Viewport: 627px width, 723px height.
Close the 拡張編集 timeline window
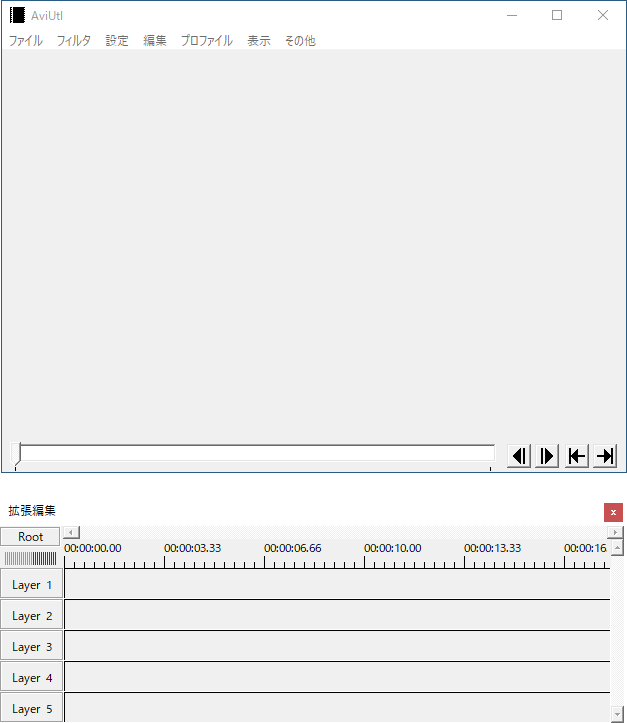(x=613, y=512)
